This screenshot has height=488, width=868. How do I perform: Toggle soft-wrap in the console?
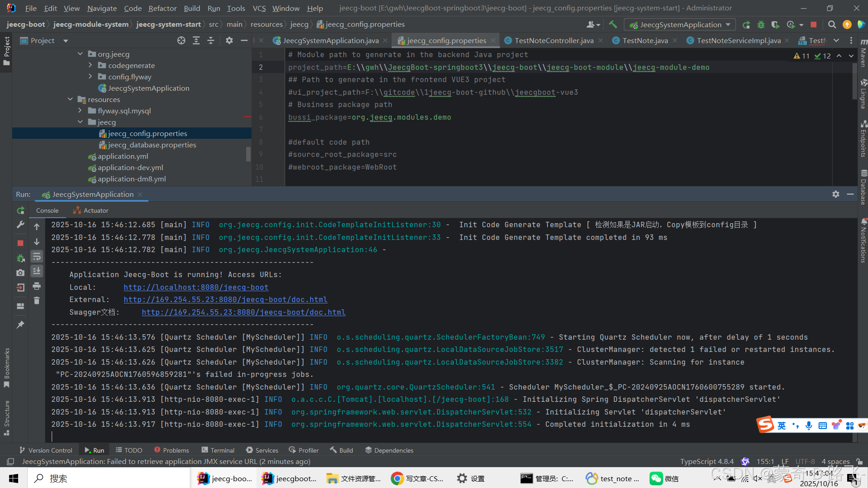(x=37, y=256)
